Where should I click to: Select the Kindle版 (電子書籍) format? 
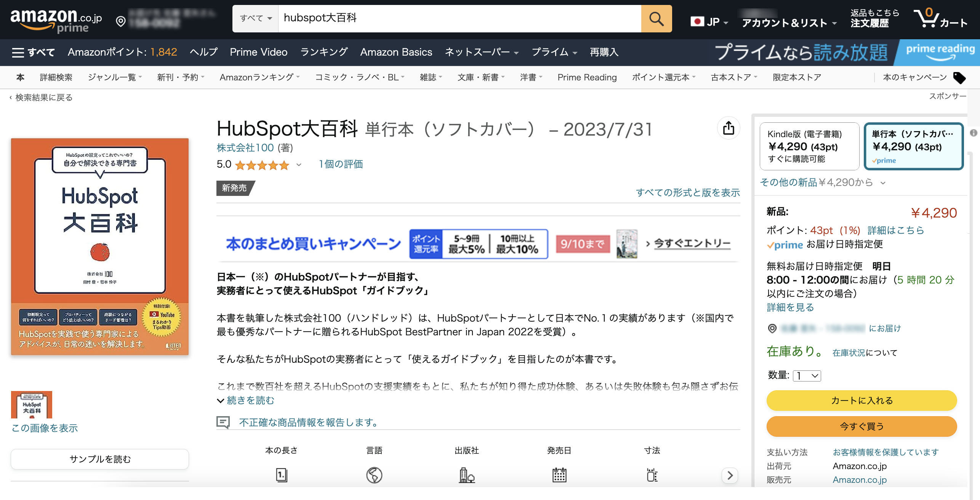809,146
